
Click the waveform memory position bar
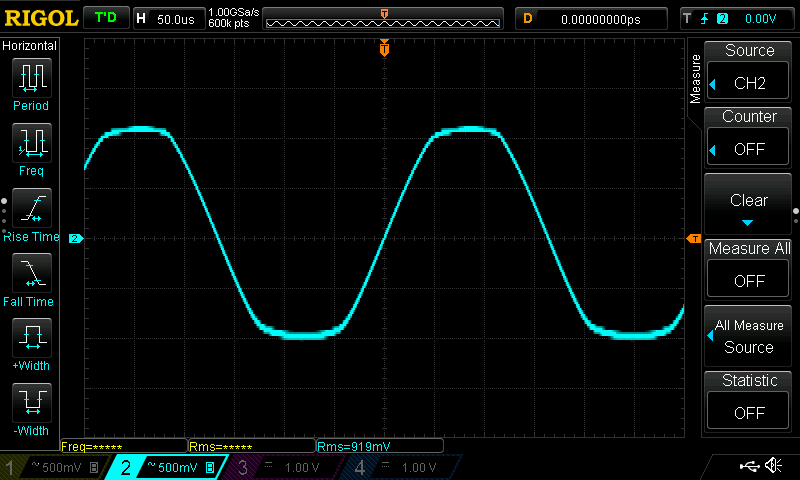(384, 20)
